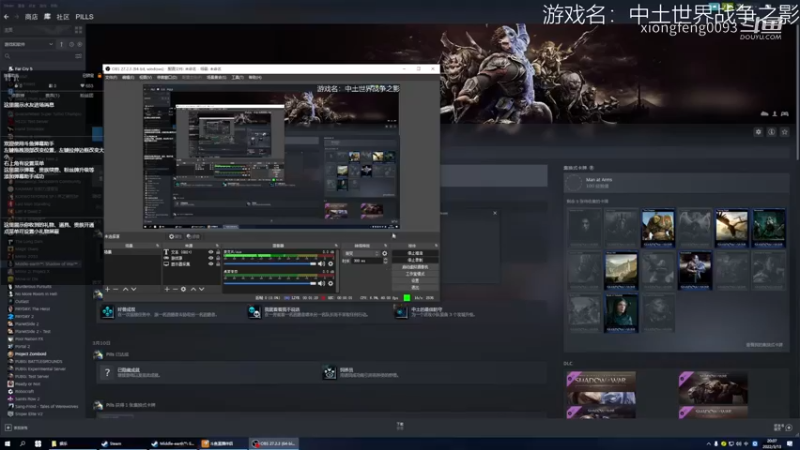Image resolution: width=800 pixels, height=450 pixels.
Task: Select Project Zomboid in library list
Action: 30,354
